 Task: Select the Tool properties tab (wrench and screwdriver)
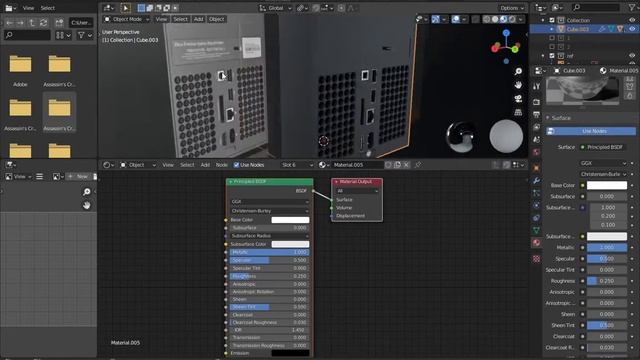[x=536, y=86]
